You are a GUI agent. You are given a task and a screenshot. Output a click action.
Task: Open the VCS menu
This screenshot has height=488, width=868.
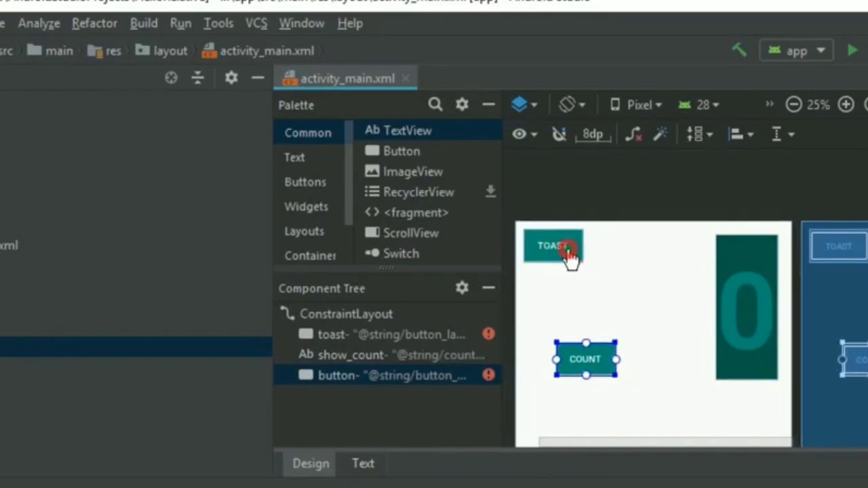[256, 23]
